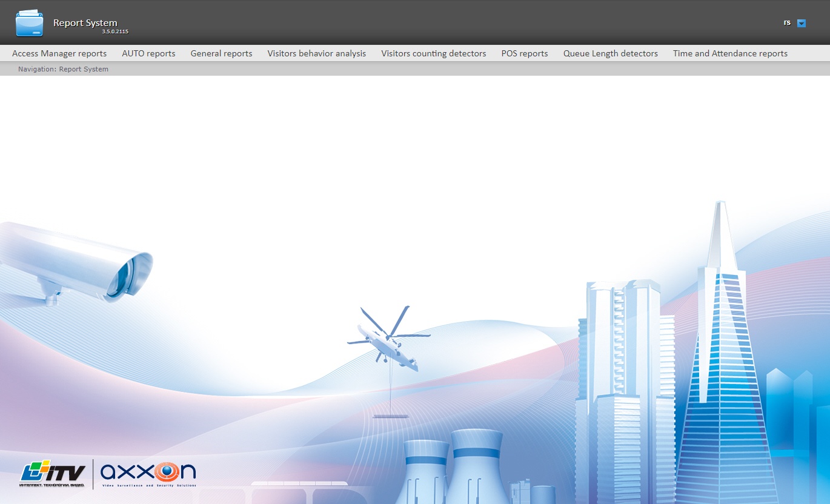Open Queue Length detectors menu
Viewport: 830px width, 504px height.
(611, 53)
